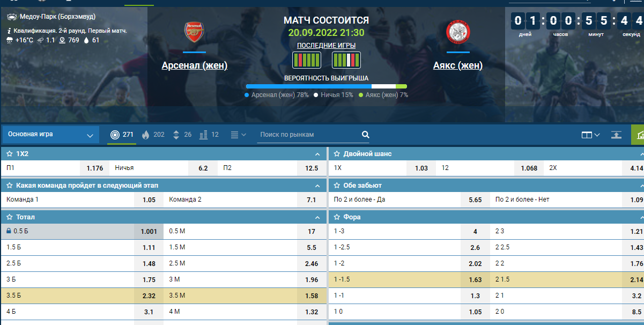Select the flame icon popular markets filter
644x325 pixels.
145,135
